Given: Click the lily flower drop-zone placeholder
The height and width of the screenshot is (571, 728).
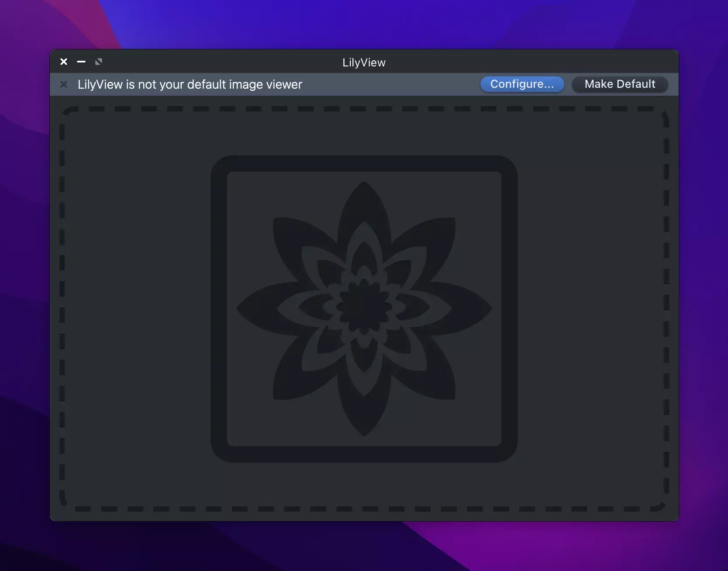Looking at the screenshot, I should (364, 309).
